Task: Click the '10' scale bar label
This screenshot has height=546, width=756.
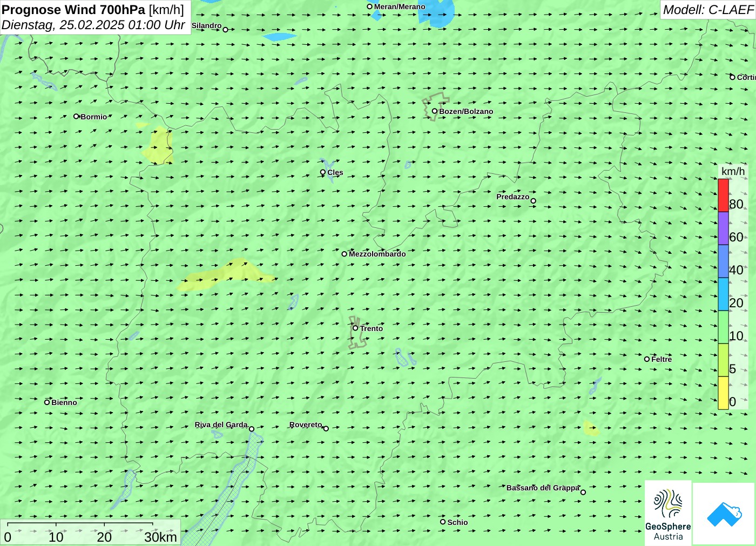Action: (x=56, y=537)
